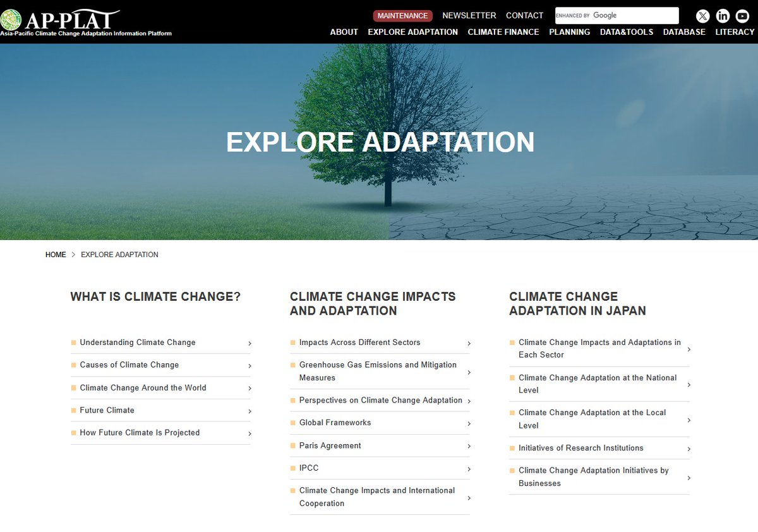Click CLIMATE CHANGE ADAPTATION IN JAPAN heading
The width and height of the screenshot is (758, 532).
(x=577, y=304)
